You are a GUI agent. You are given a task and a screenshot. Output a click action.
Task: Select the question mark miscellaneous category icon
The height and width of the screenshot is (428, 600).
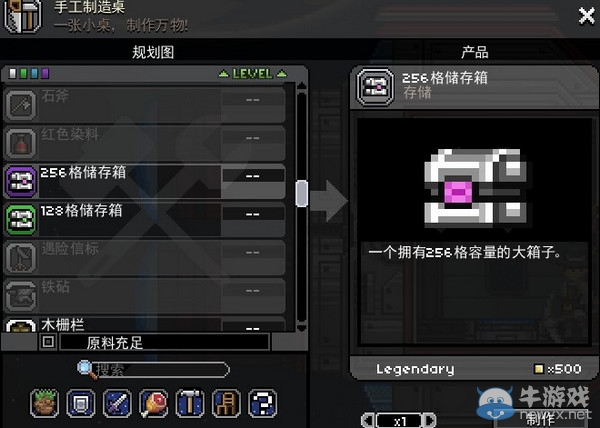point(262,403)
